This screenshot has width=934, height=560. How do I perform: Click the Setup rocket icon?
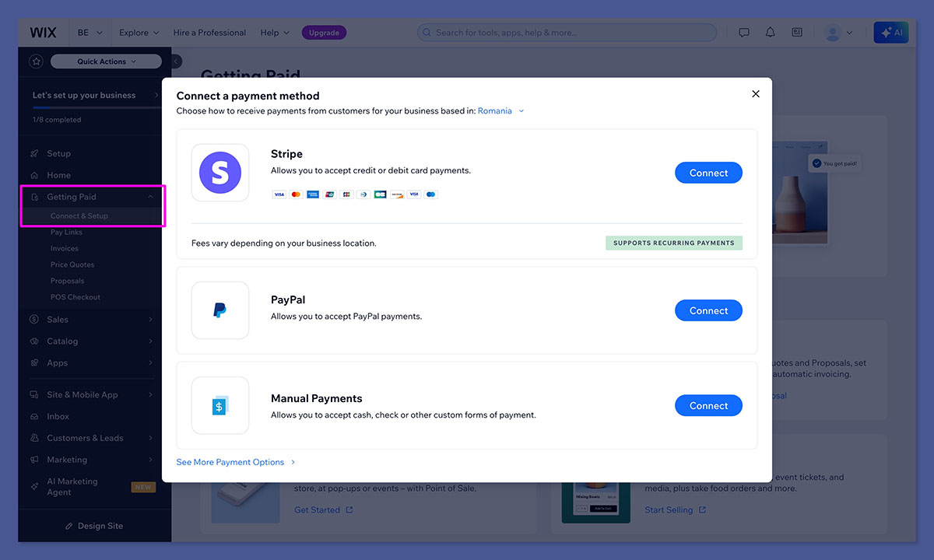click(34, 154)
